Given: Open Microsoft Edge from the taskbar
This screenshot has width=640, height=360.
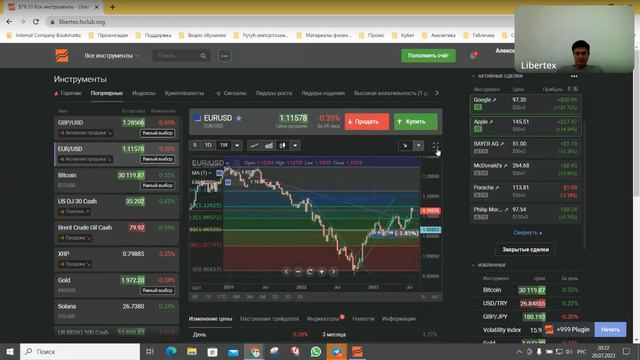Looking at the screenshot, I should 171,351.
